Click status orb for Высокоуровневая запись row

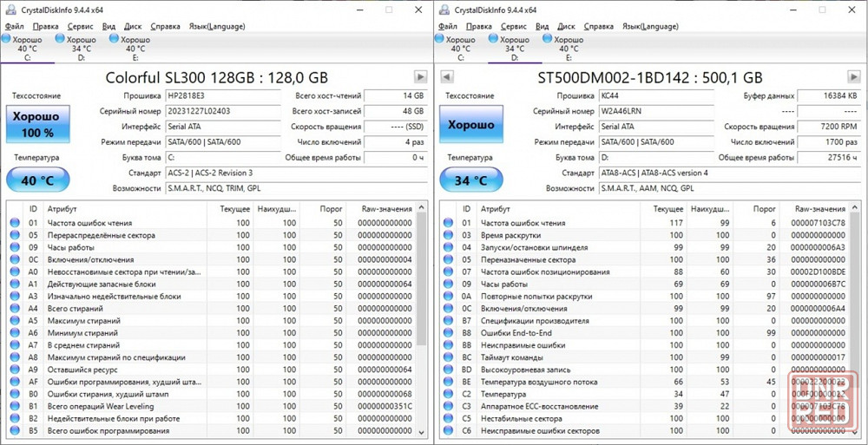click(x=449, y=370)
